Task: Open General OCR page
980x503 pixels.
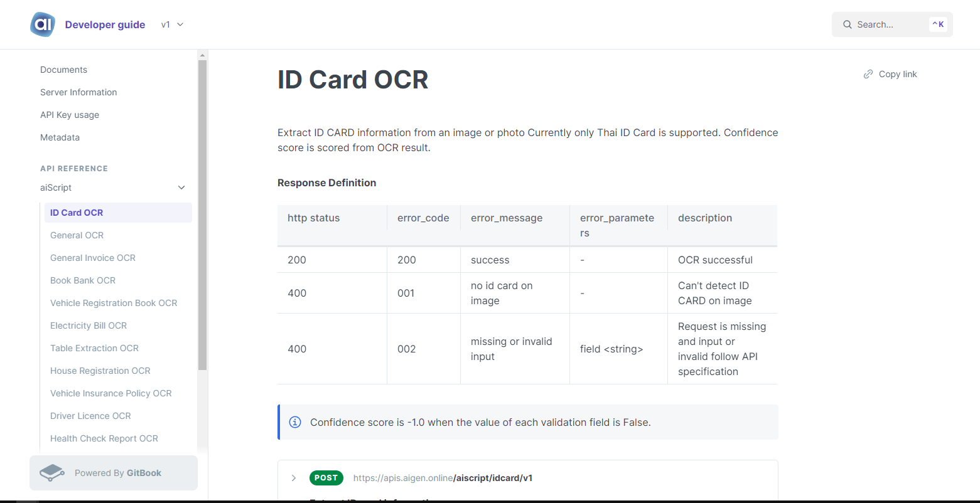Action: [77, 235]
